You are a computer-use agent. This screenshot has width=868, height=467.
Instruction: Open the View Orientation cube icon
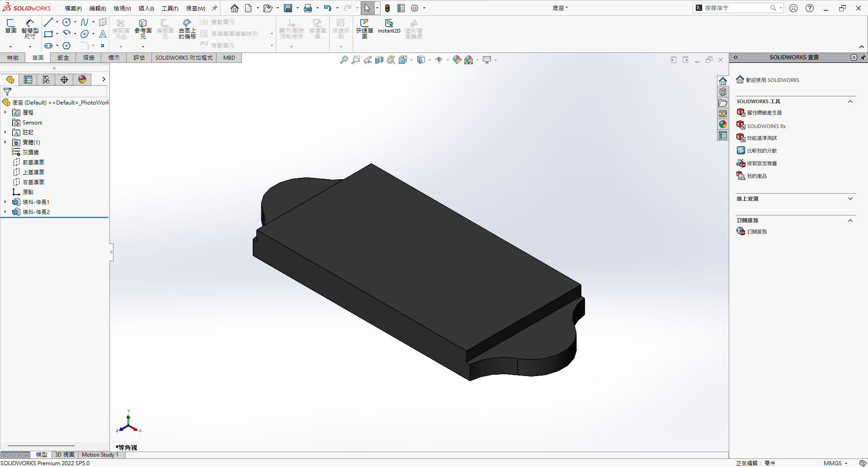pyautogui.click(x=403, y=60)
